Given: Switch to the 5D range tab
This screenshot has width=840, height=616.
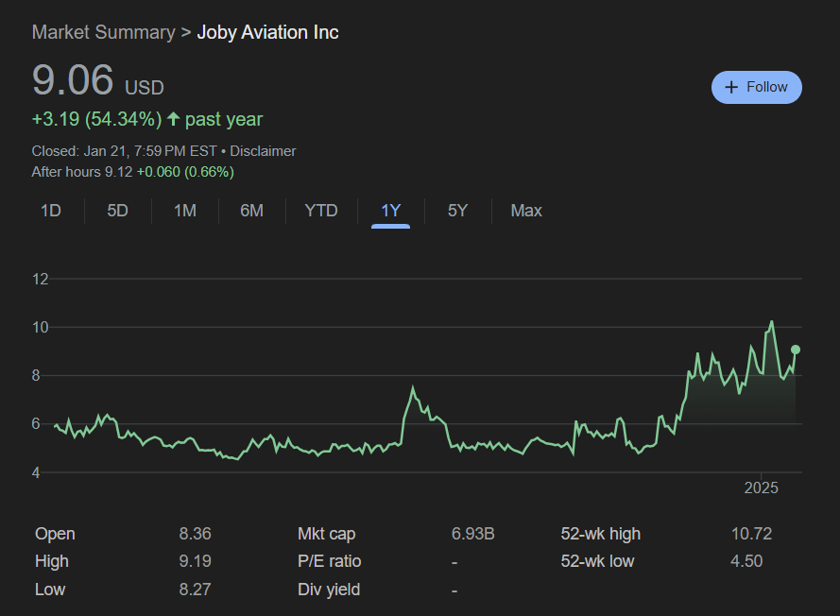Looking at the screenshot, I should [117, 211].
